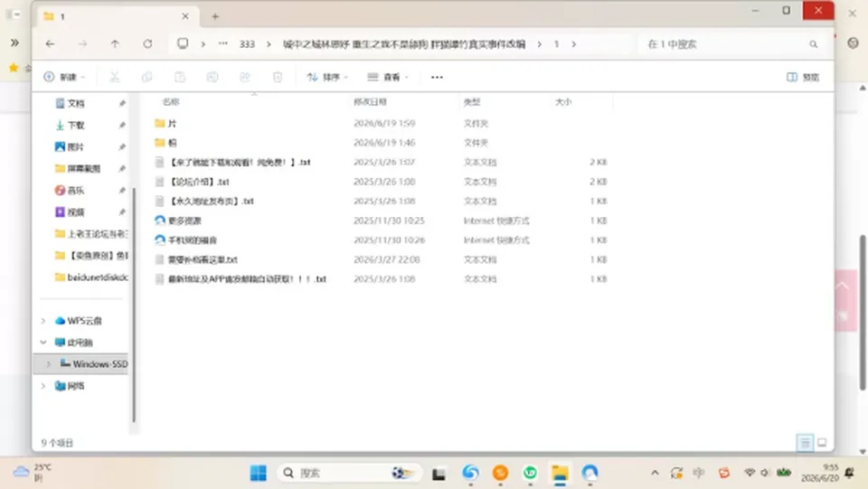
Task: Refresh the current folder view
Action: coord(147,43)
